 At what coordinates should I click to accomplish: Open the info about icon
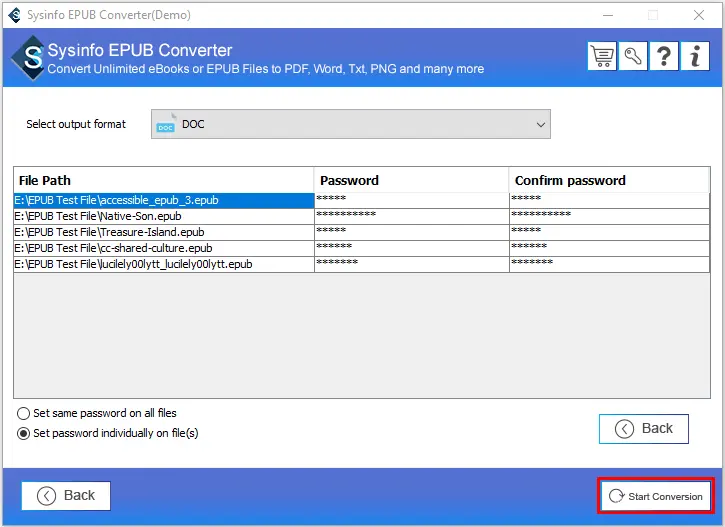click(695, 56)
